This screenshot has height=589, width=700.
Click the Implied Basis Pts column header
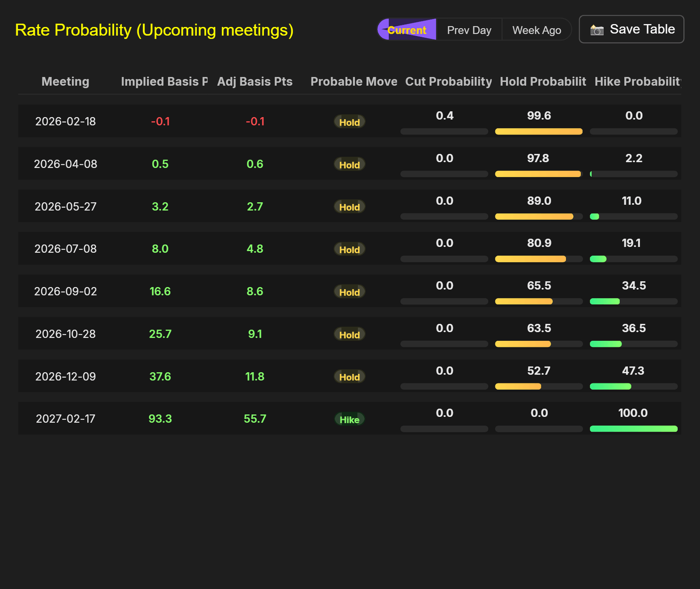tap(164, 82)
